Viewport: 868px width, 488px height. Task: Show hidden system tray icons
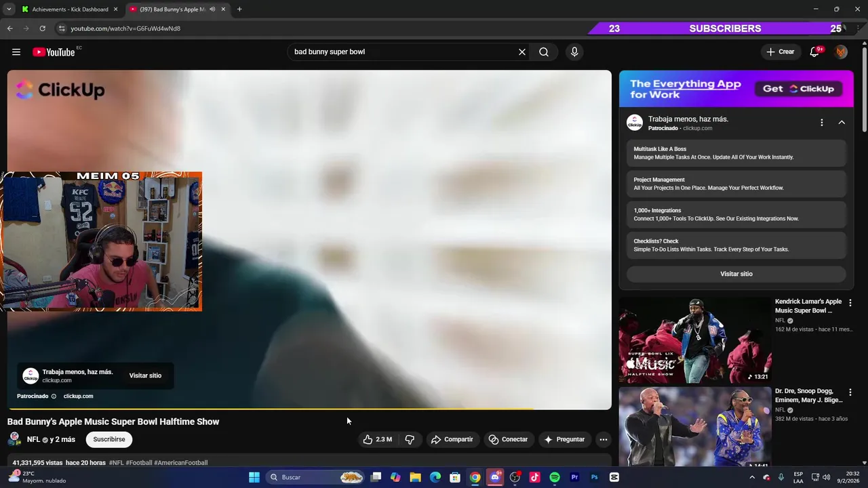tap(751, 477)
